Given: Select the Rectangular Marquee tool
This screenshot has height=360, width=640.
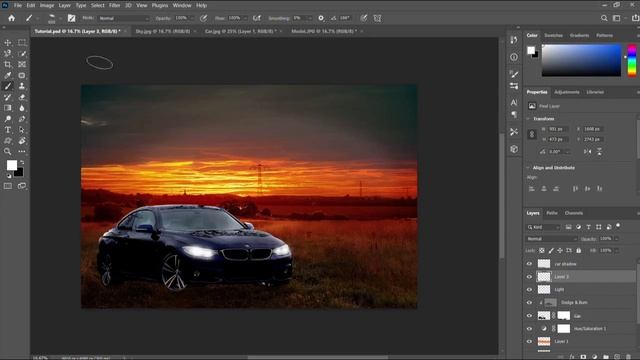Looking at the screenshot, I should (22, 43).
